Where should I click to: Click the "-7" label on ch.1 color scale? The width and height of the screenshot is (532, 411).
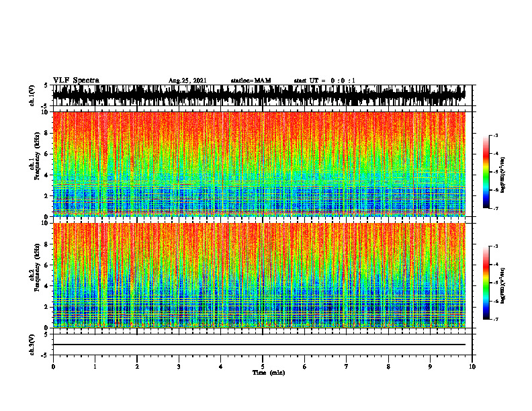[496, 208]
